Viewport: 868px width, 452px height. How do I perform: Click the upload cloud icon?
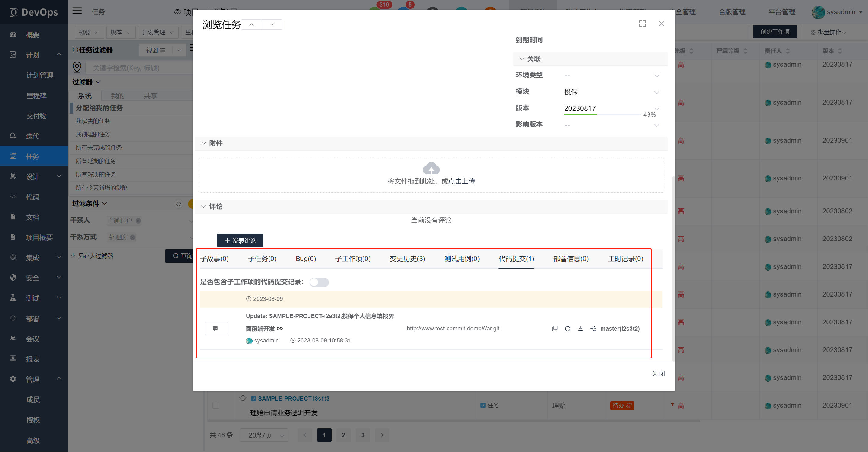click(x=431, y=168)
